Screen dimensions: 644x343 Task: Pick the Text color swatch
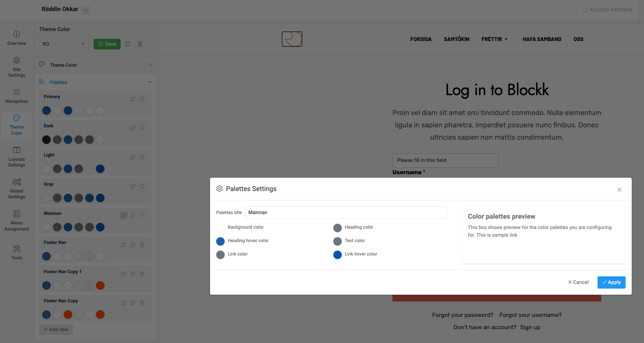338,241
